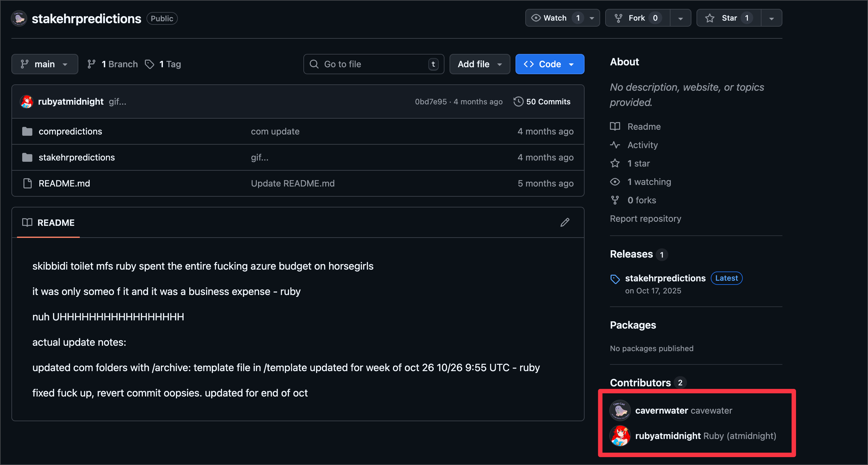Click the release tag icon under Releases
The height and width of the screenshot is (465, 868).
click(615, 279)
